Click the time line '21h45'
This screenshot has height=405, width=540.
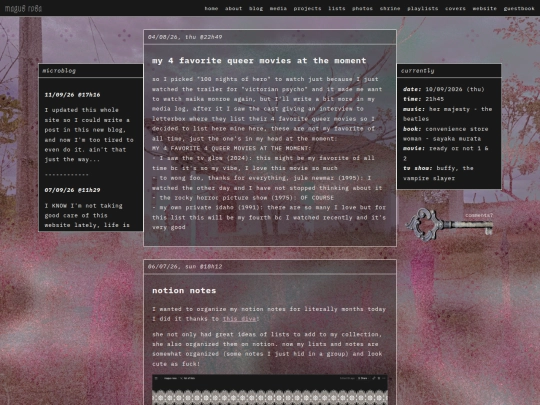tap(423, 99)
